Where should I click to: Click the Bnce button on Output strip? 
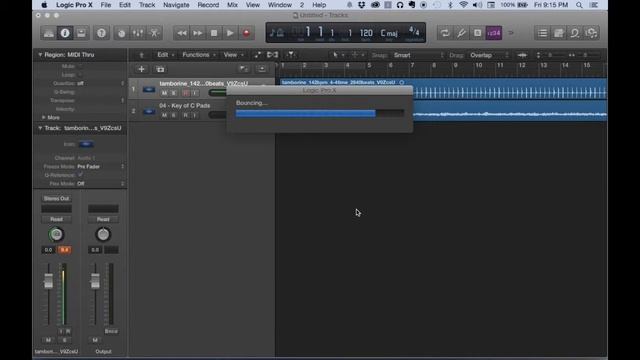111,331
